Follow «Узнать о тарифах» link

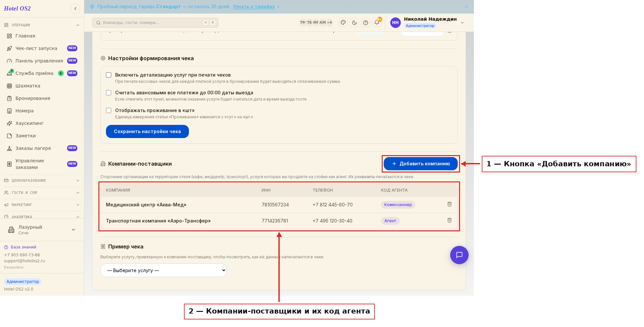click(x=254, y=7)
